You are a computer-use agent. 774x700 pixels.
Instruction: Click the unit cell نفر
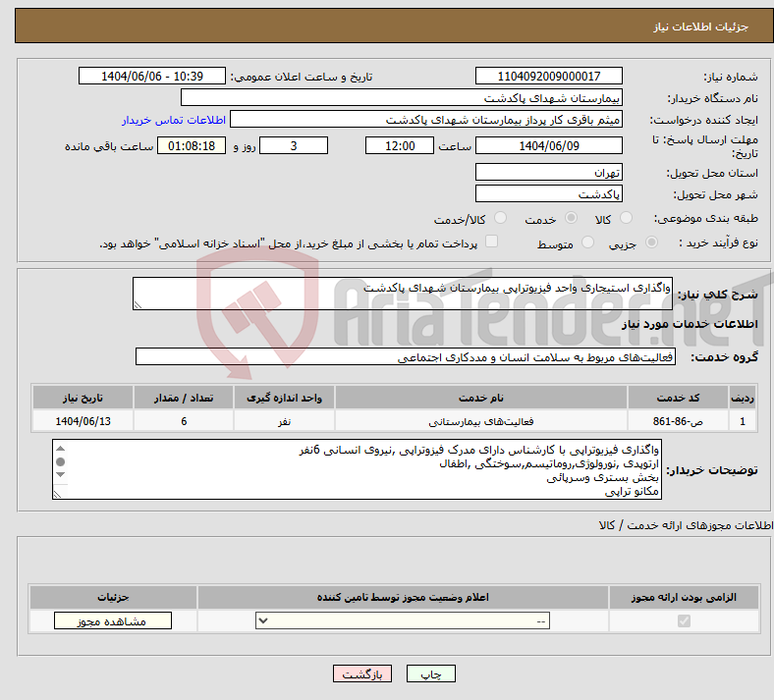284,421
